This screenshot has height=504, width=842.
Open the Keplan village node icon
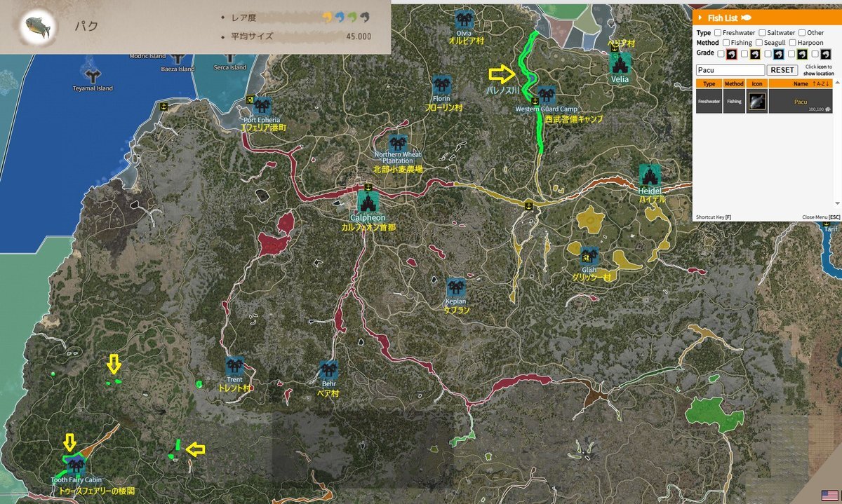[x=455, y=287]
